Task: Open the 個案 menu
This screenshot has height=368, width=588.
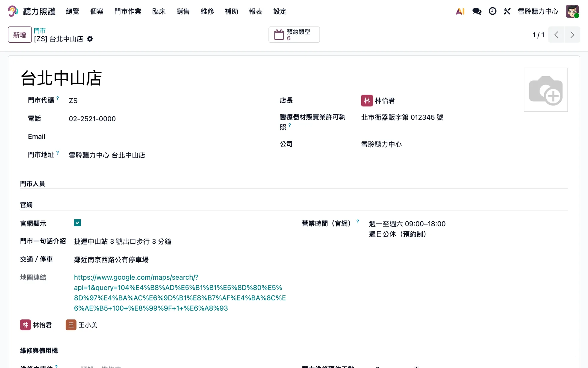Action: 97,11
